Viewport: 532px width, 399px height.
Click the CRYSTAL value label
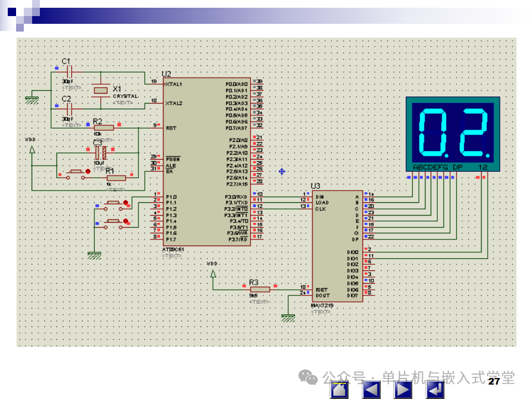(125, 96)
